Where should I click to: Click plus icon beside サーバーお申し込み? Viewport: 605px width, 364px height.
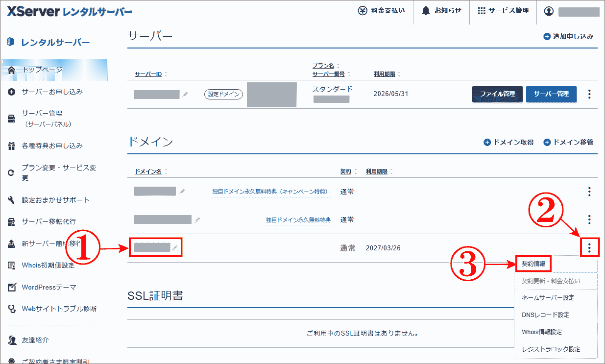tap(12, 92)
